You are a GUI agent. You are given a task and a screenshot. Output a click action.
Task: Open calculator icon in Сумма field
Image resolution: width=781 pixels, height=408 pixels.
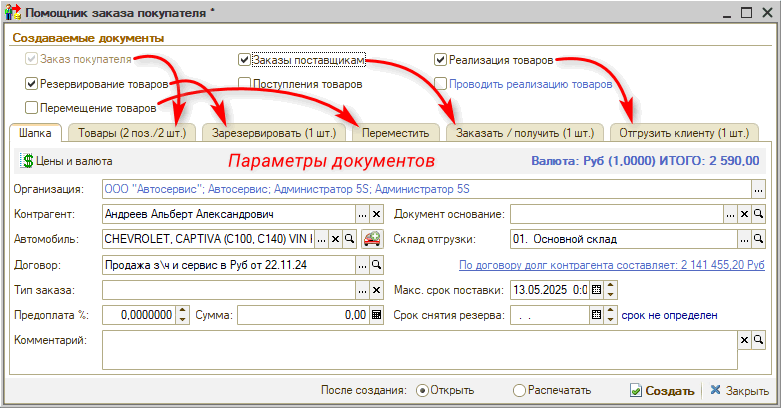click(377, 315)
